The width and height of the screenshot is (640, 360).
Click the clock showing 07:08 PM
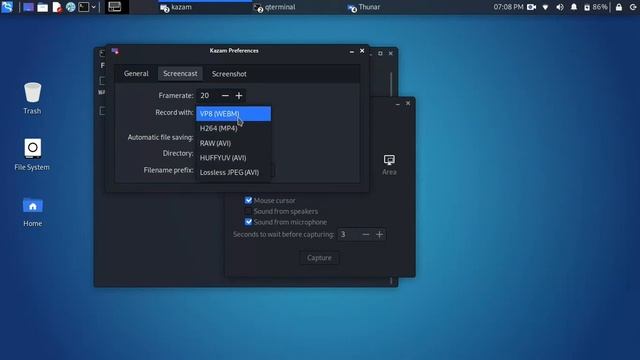point(508,7)
